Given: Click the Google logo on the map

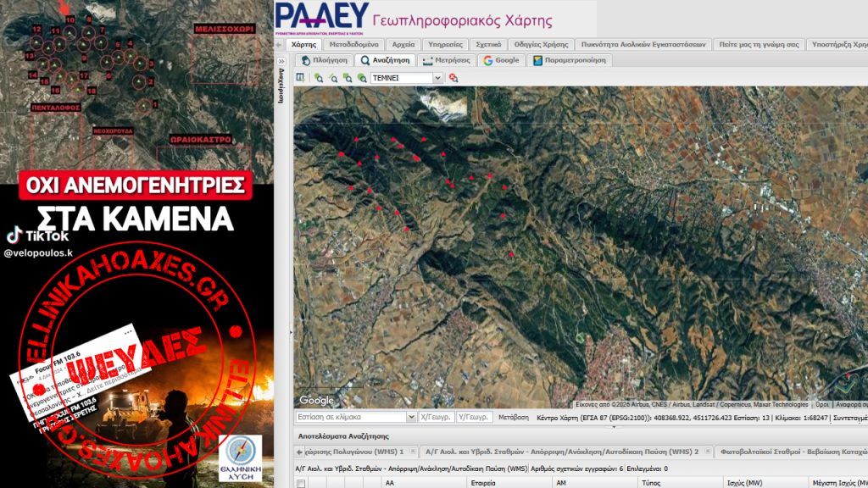Looking at the screenshot, I should (317, 400).
